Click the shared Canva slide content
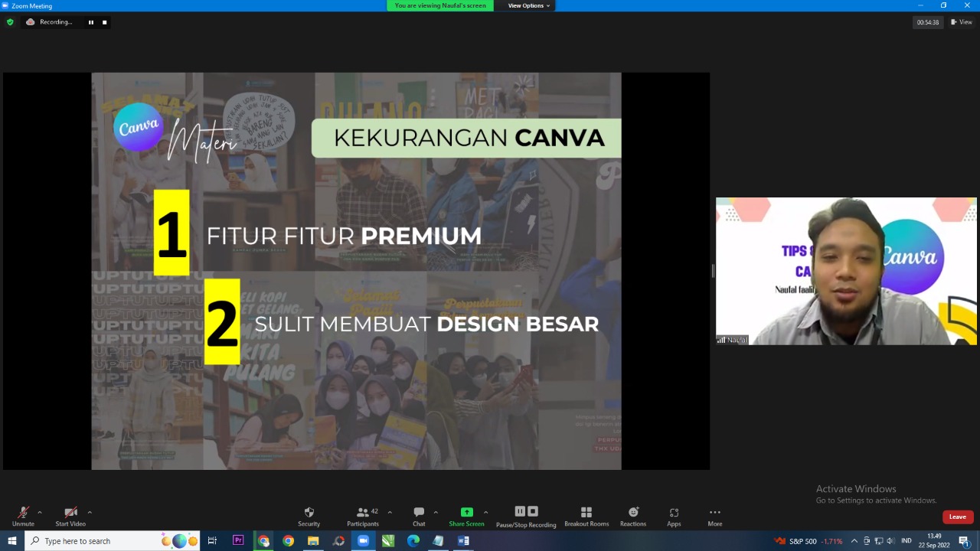 (x=356, y=271)
